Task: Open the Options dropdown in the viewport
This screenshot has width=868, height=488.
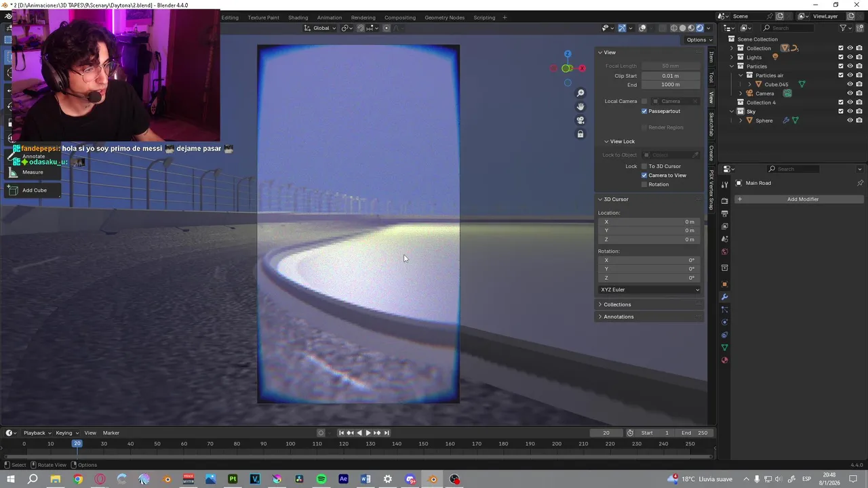Action: tap(698, 40)
